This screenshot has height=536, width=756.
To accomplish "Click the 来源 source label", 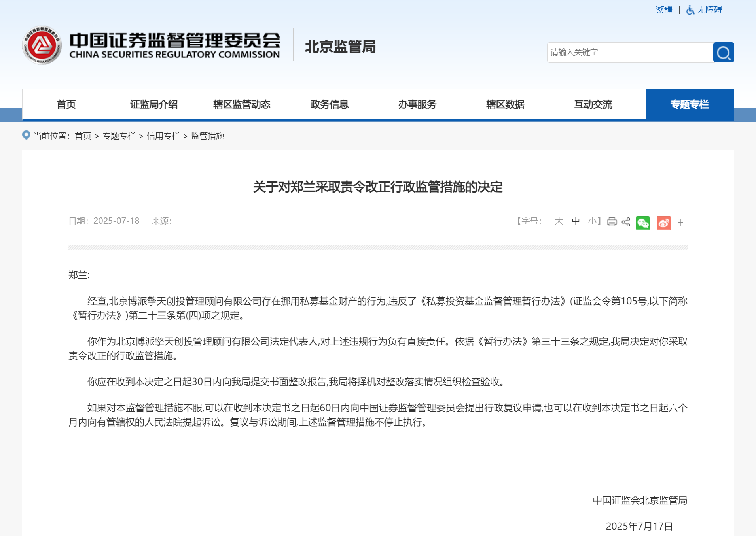I will click(162, 221).
